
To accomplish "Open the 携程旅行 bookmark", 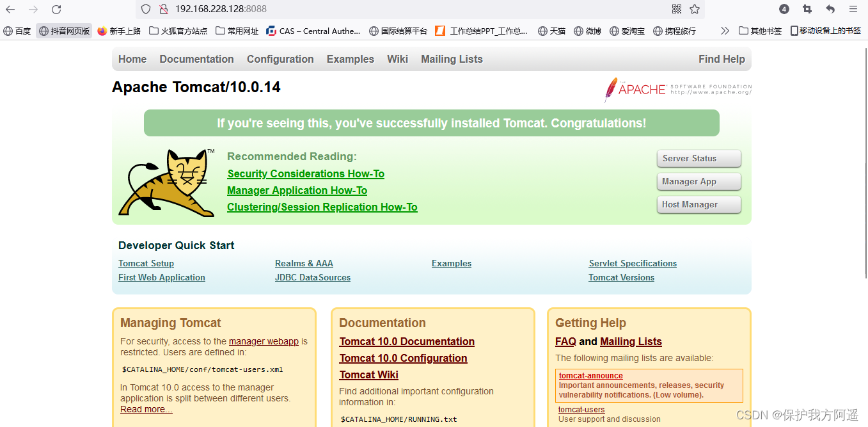I will tap(674, 31).
